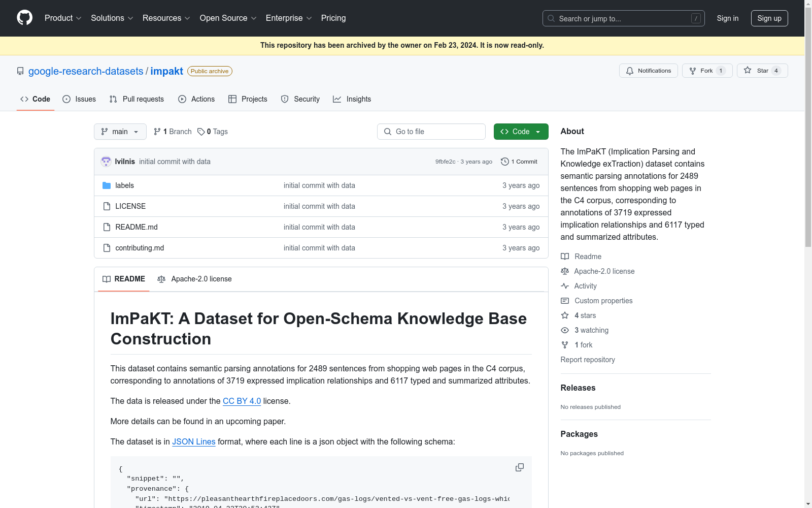Go to GitHub homepage via the Octocat logo

(24, 18)
